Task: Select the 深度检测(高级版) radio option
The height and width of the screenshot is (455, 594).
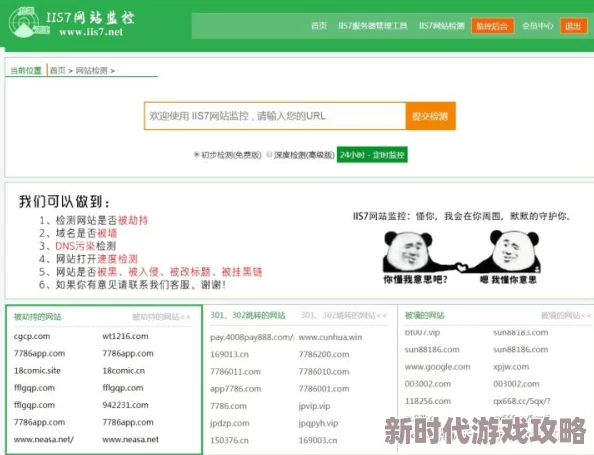Action: 269,155
